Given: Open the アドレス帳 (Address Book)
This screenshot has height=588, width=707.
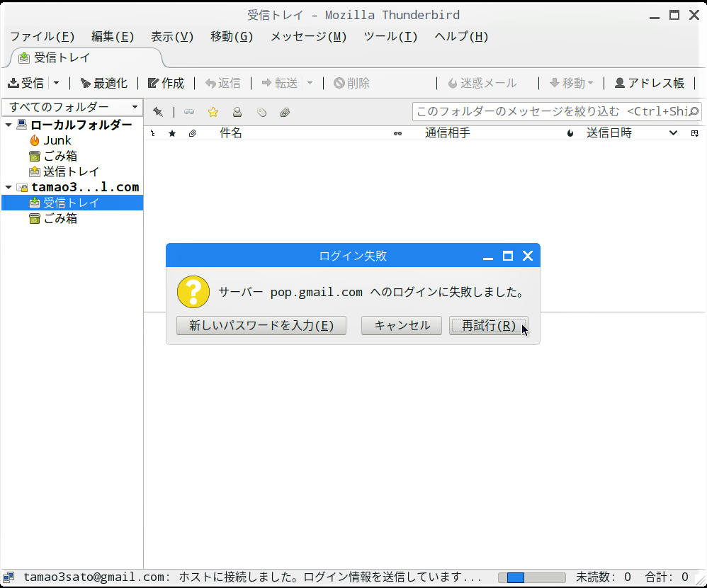Looking at the screenshot, I should click(x=650, y=83).
